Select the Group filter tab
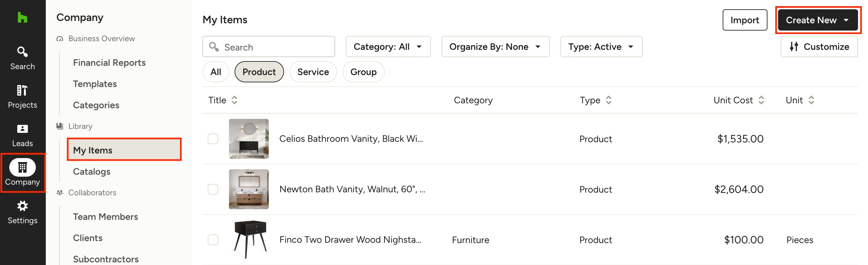Viewport: 868px width, 265px height. coord(363,72)
